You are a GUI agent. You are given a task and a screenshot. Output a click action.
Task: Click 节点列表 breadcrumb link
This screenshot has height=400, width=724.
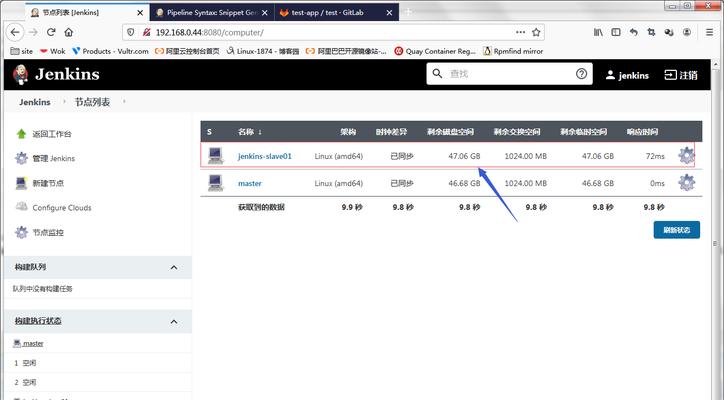click(x=92, y=102)
